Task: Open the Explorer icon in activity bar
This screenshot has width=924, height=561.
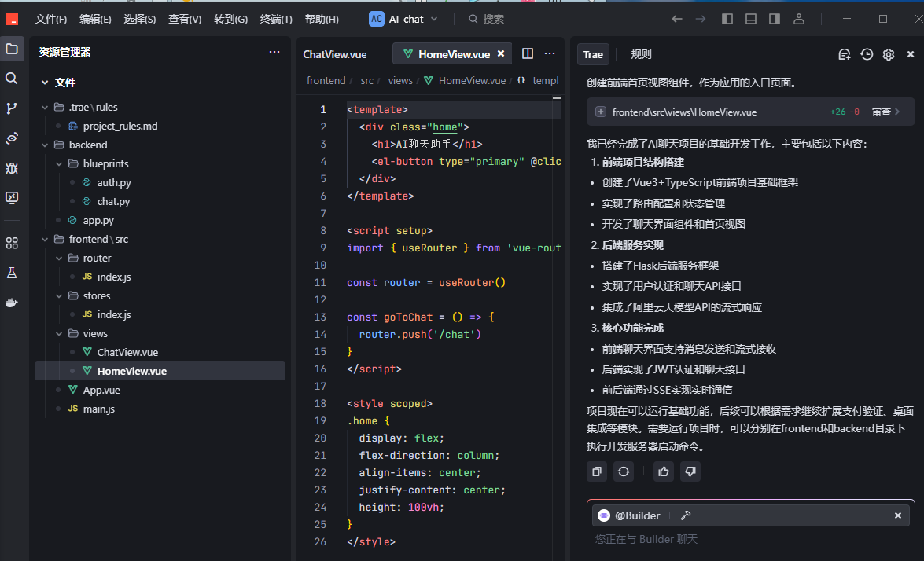Action: tap(12, 49)
